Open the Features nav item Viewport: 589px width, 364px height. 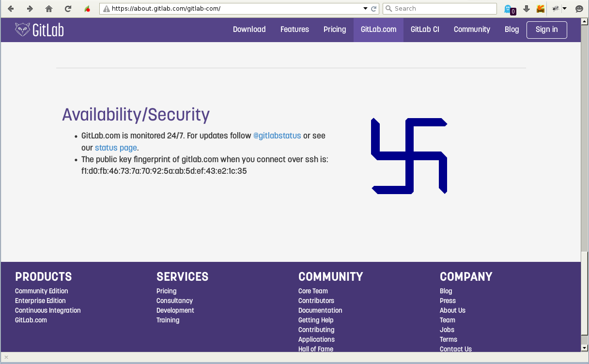click(294, 30)
